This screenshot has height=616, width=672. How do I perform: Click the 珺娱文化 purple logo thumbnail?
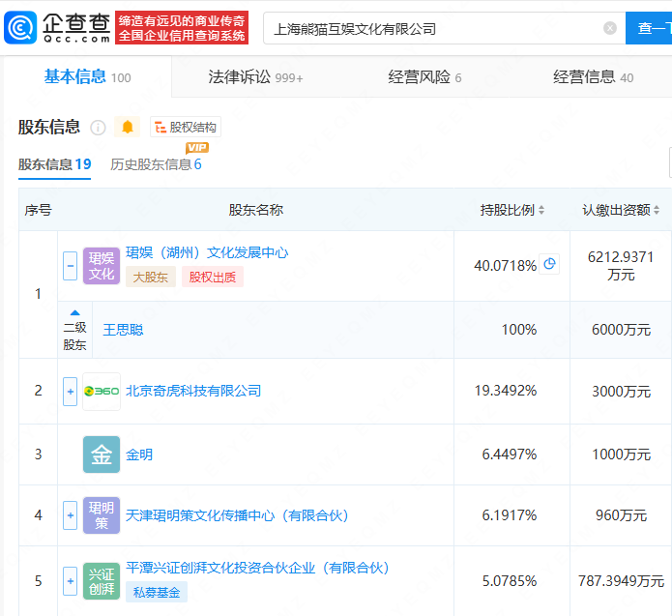click(102, 266)
